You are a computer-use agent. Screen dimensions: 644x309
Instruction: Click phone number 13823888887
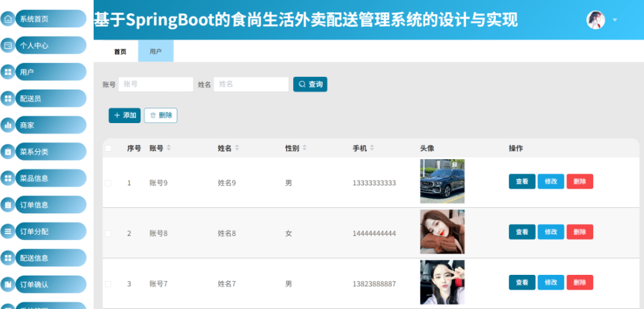tap(374, 284)
